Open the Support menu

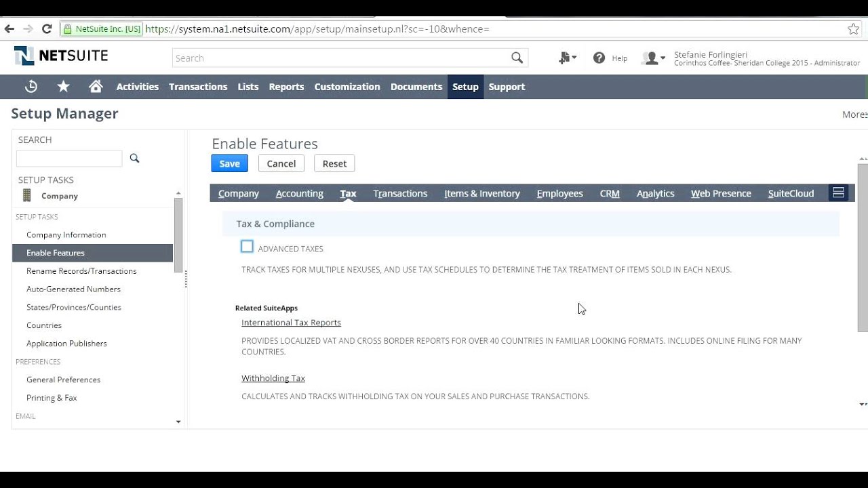point(507,87)
